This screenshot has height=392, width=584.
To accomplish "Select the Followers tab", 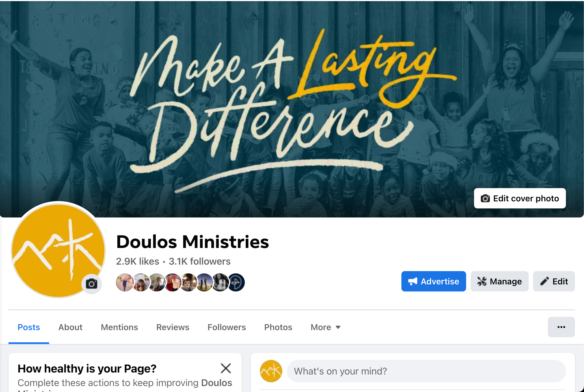I will tap(227, 327).
